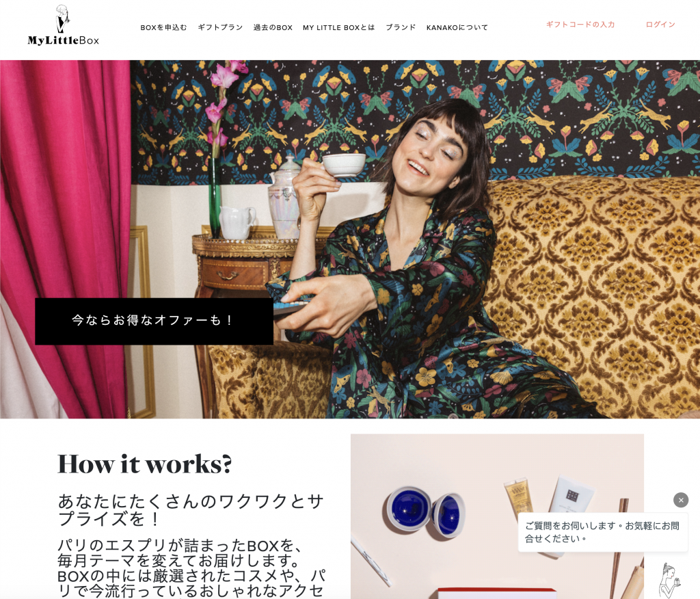
Task: Select the ギフトプラン navigation item
Action: click(x=220, y=27)
